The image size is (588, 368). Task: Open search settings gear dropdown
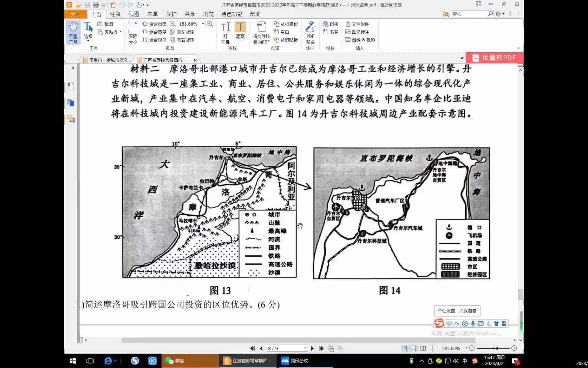500,14
